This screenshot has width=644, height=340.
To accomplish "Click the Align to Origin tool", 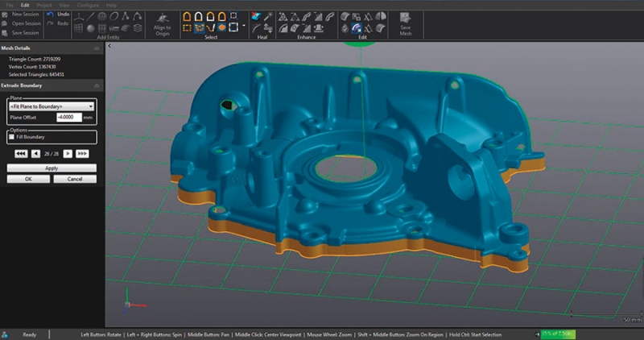I will click(161, 19).
